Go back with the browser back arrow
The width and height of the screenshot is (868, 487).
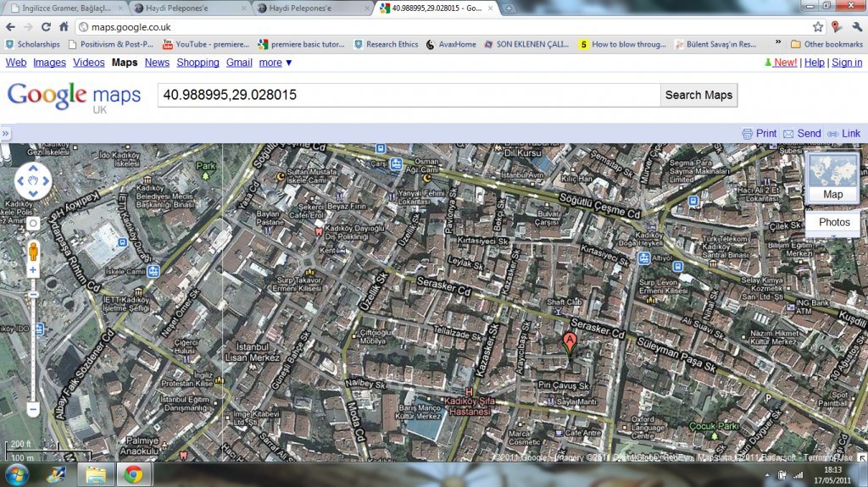(x=10, y=26)
